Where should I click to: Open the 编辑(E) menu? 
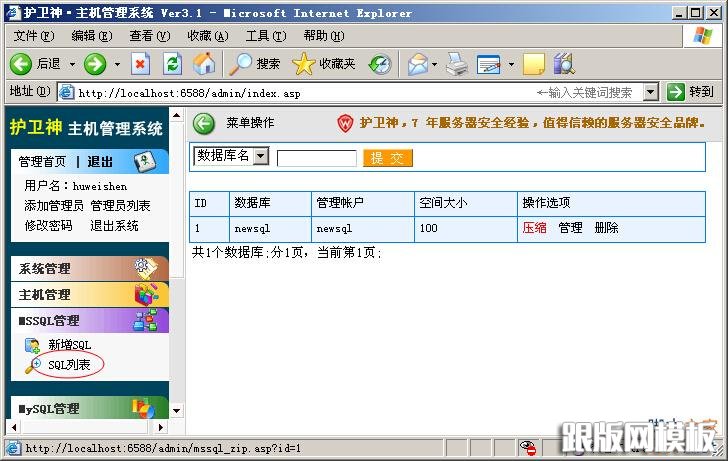[x=92, y=36]
